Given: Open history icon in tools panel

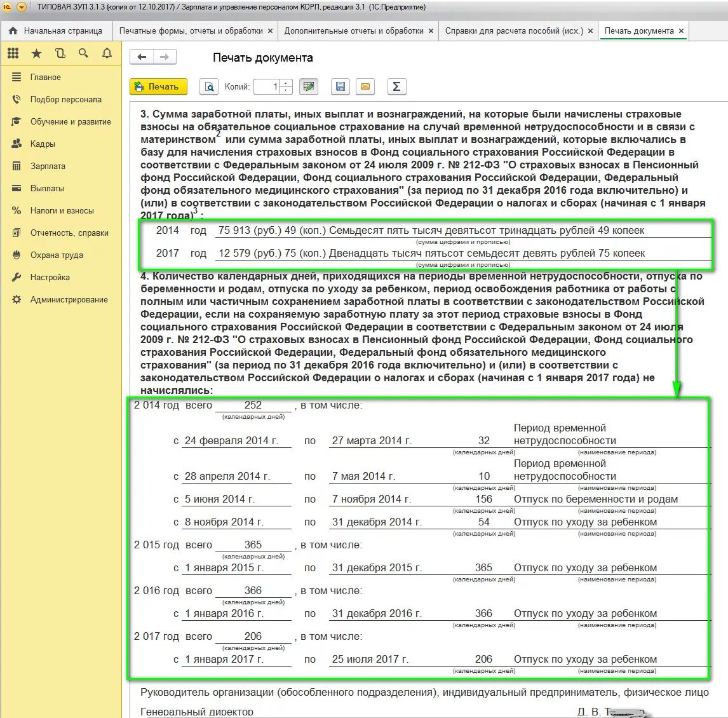Looking at the screenshot, I should click(60, 53).
